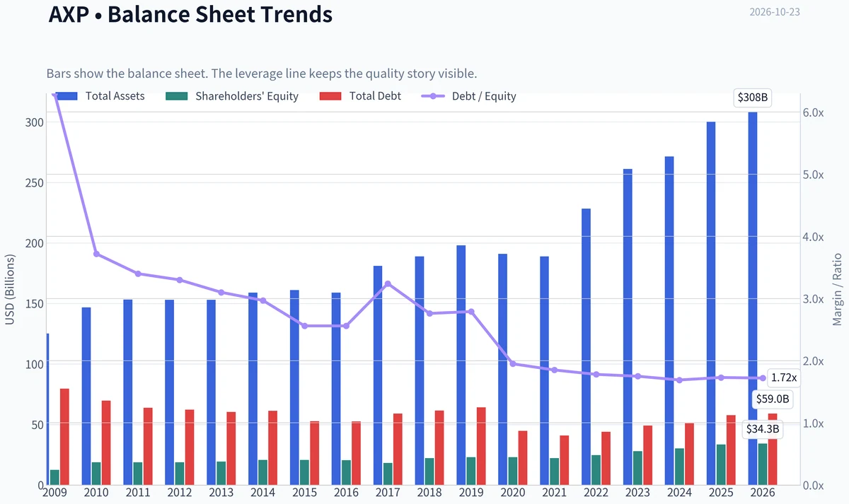Select the 2019 Total Debt red bar
This screenshot has width=849, height=504.
click(481, 447)
